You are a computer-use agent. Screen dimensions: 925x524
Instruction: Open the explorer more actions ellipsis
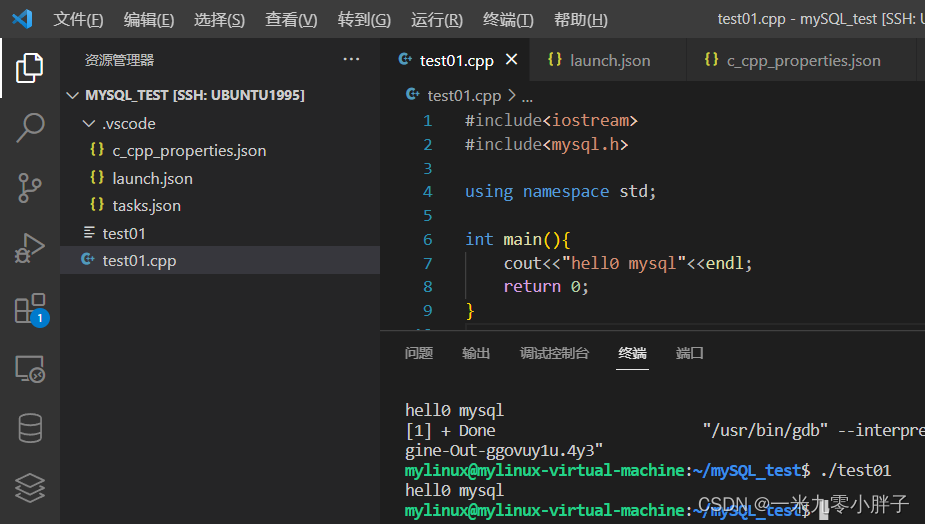pyautogui.click(x=351, y=60)
